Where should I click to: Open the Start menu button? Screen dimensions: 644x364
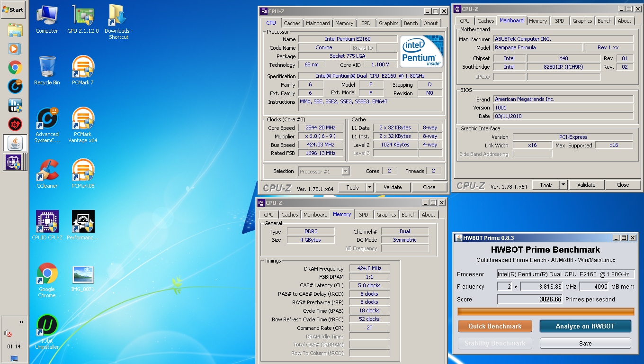pos(13,9)
